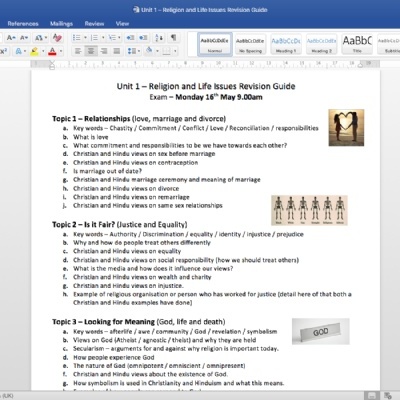Viewport: 400px width, 400px height.
Task: Open the bullet library dropdown arrow
Action: (85, 38)
